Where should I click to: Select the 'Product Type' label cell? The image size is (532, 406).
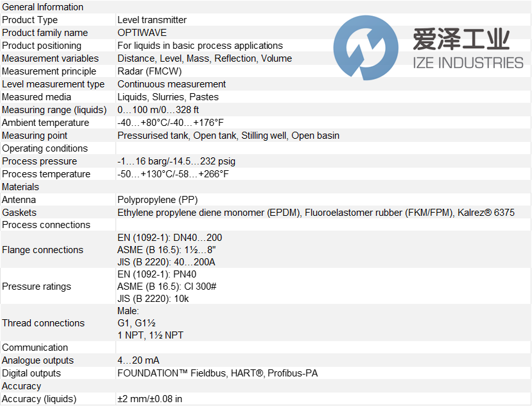pos(30,20)
